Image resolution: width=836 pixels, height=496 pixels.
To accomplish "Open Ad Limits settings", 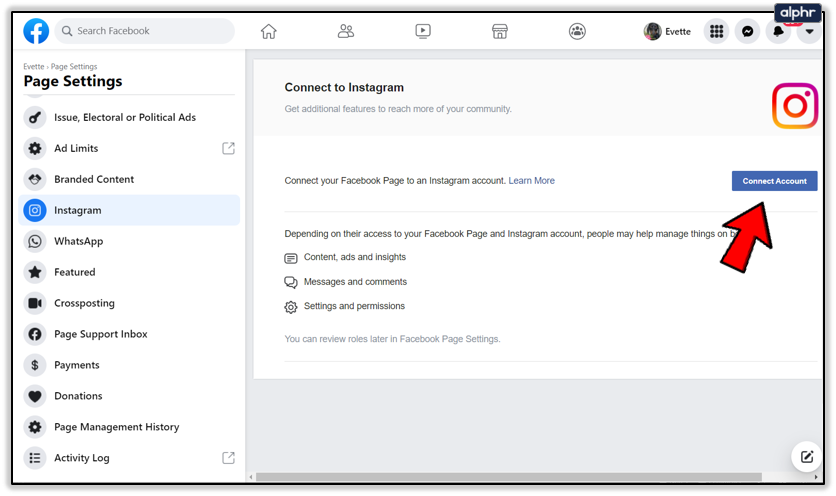I will pyautogui.click(x=129, y=148).
